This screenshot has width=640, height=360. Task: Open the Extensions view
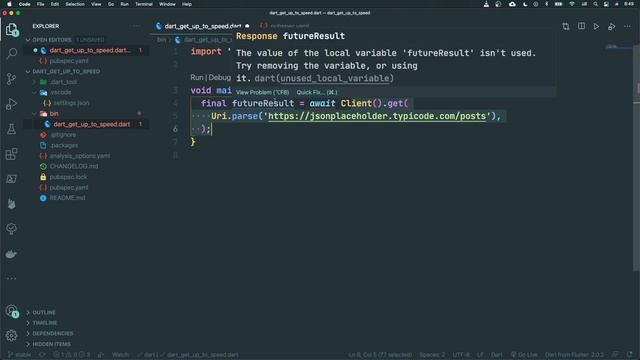11,154
